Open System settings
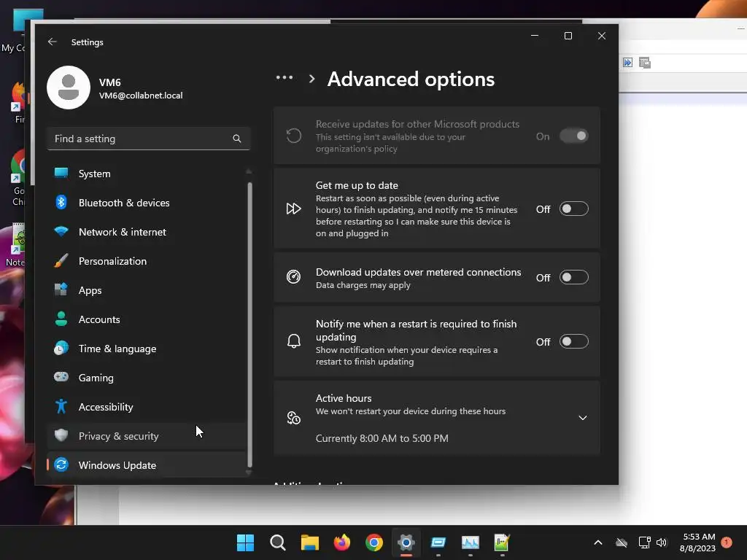The width and height of the screenshot is (747, 560). [x=147, y=174]
